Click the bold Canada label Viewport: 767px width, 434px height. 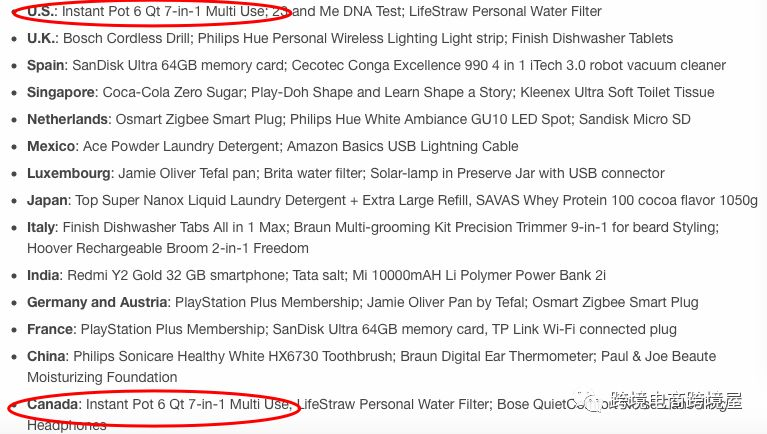pyautogui.click(x=53, y=405)
